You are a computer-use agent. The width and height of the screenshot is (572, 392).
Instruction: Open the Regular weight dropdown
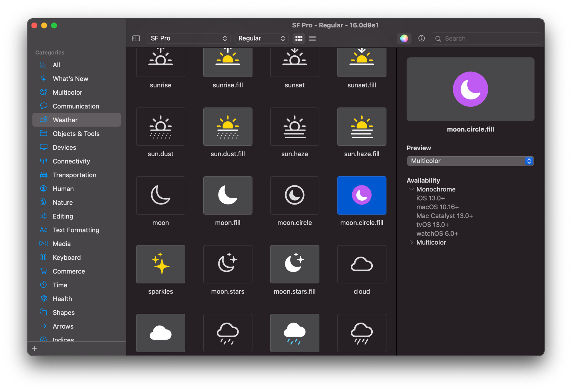[x=260, y=38]
